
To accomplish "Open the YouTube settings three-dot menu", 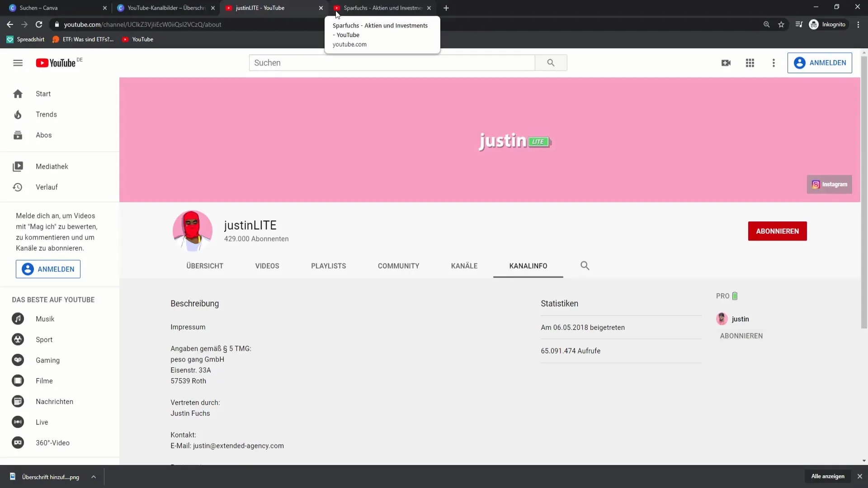I will 774,63.
